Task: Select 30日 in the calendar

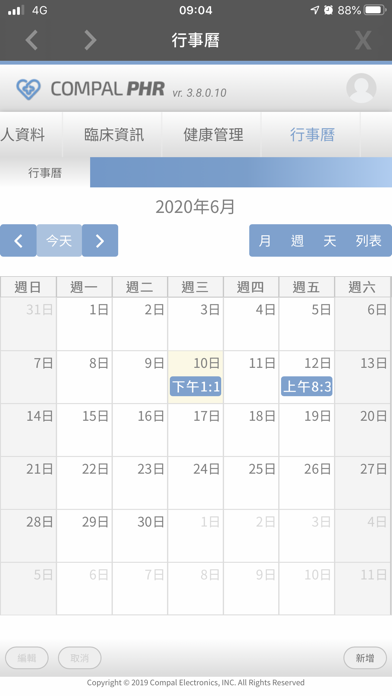Action: [x=140, y=536]
